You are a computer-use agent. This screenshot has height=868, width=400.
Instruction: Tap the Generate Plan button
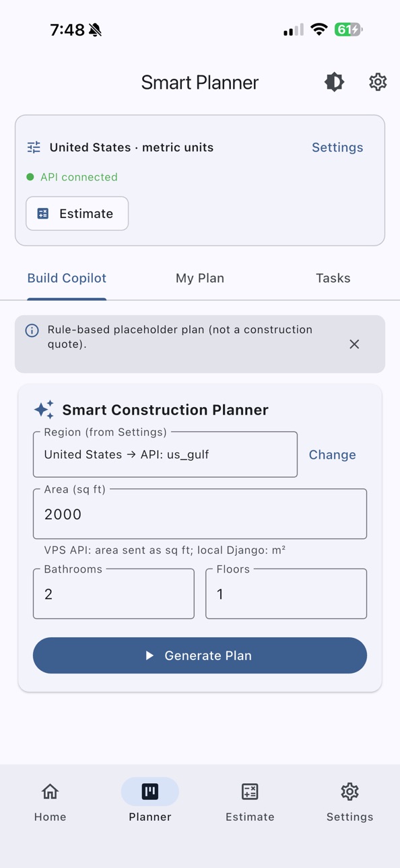coord(200,655)
